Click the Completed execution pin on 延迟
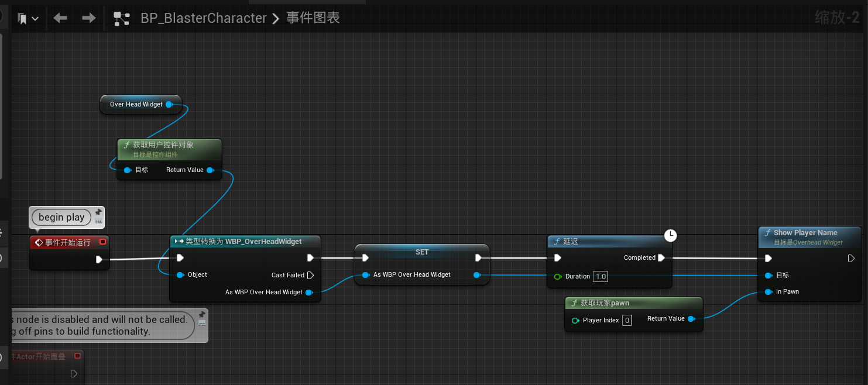Screen dimensions: 868x385 661,257
